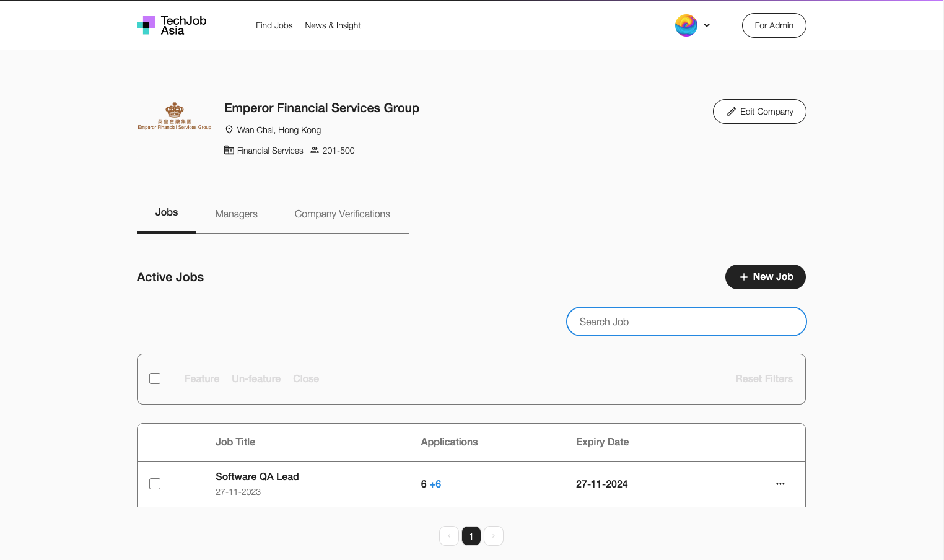Click the Applications column header

[449, 442]
